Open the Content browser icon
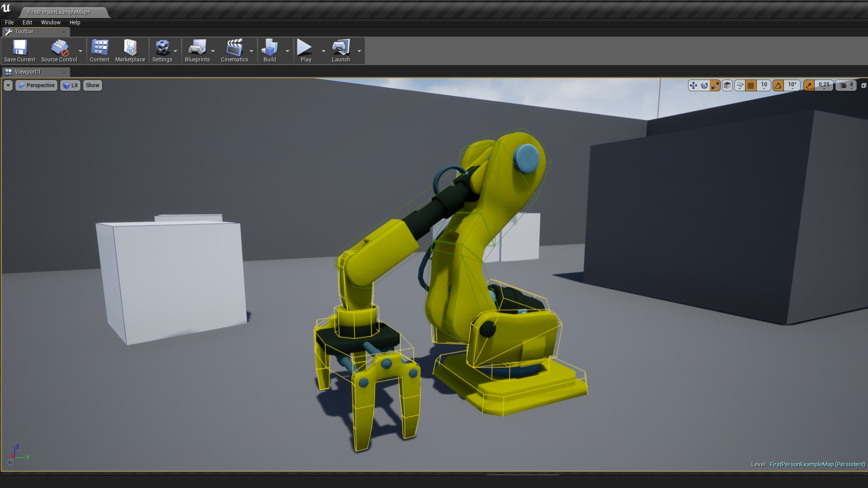This screenshot has height=488, width=868. pos(99,47)
